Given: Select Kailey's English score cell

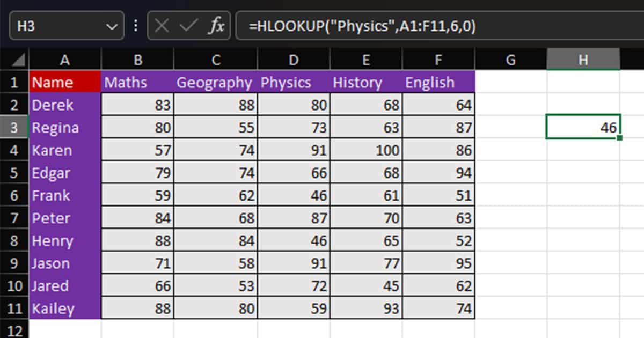Looking at the screenshot, I should point(438,308).
